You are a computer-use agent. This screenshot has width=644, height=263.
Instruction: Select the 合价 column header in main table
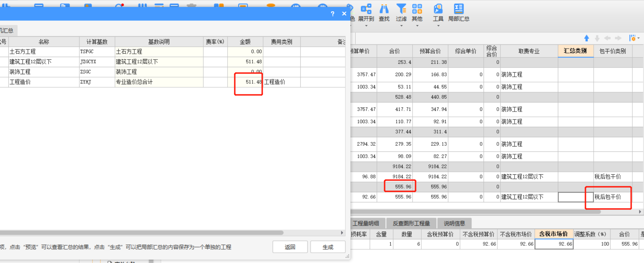coord(395,51)
